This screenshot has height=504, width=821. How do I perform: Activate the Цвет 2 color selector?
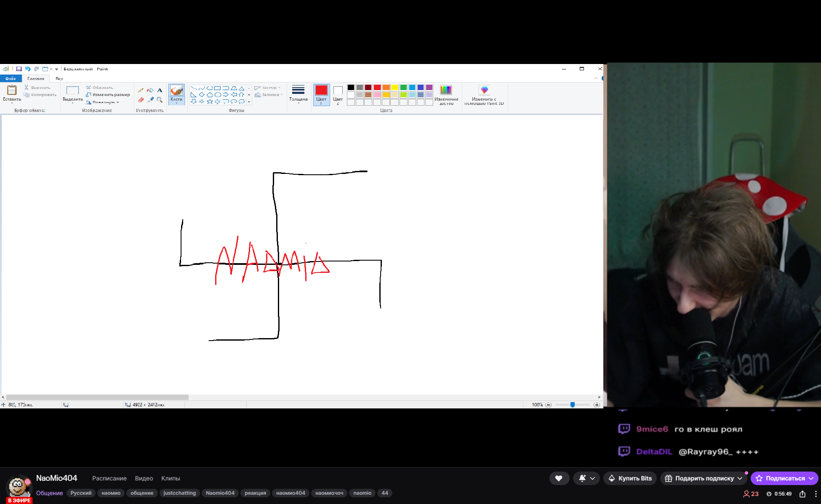pos(338,94)
